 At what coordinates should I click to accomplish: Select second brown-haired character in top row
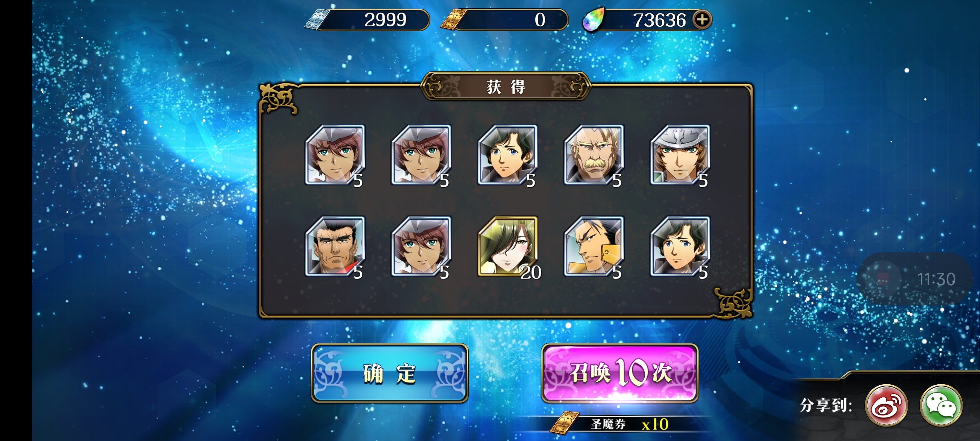point(421,154)
